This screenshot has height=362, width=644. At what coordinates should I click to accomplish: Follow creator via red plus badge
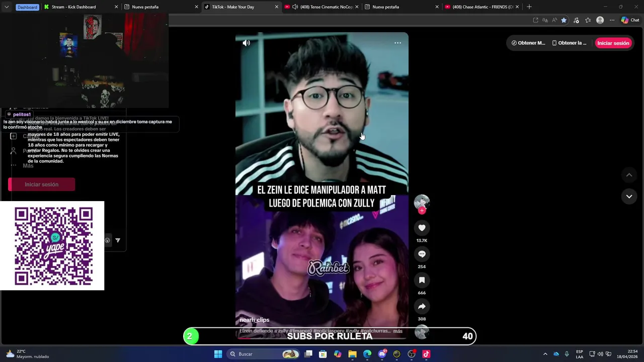pos(422,211)
